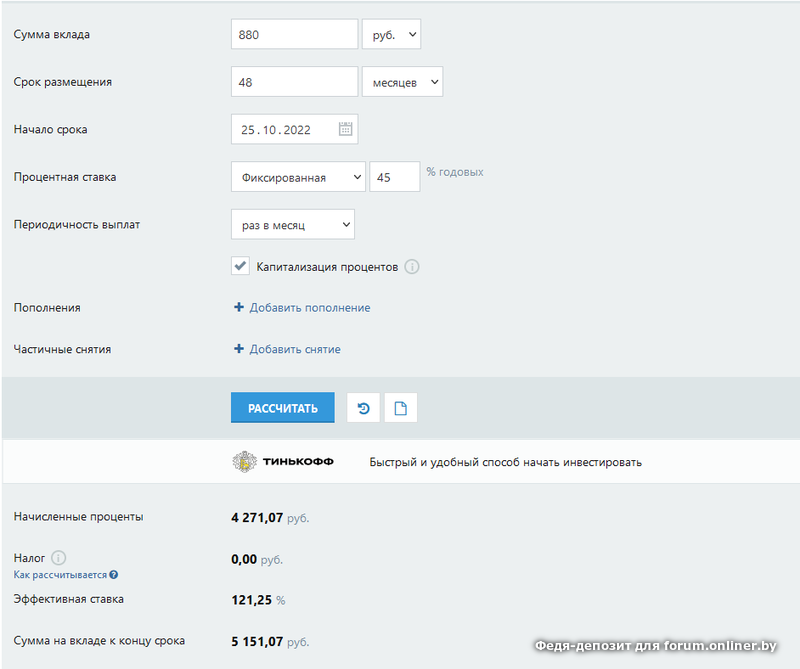Click the РАССЧИТАТЬ button

click(x=283, y=407)
